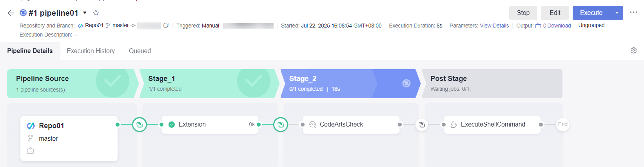Click the Edit button

tap(555, 13)
